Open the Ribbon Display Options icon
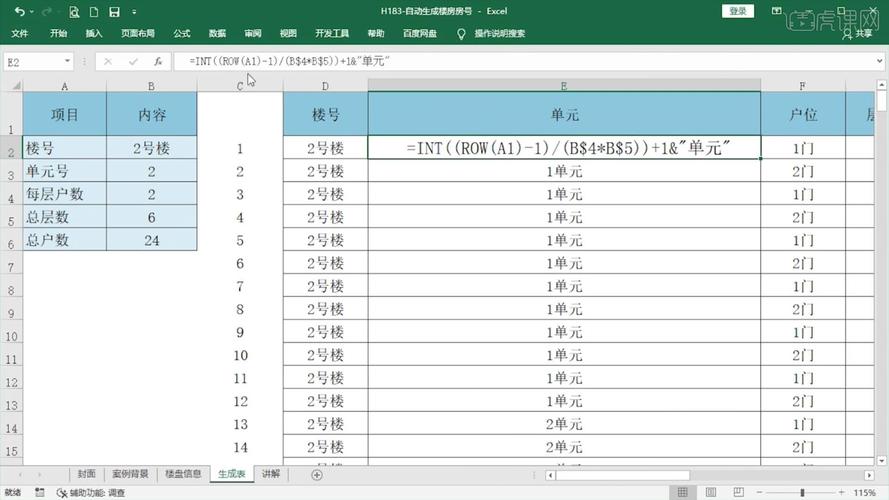This screenshot has width=889, height=500. 777,11
